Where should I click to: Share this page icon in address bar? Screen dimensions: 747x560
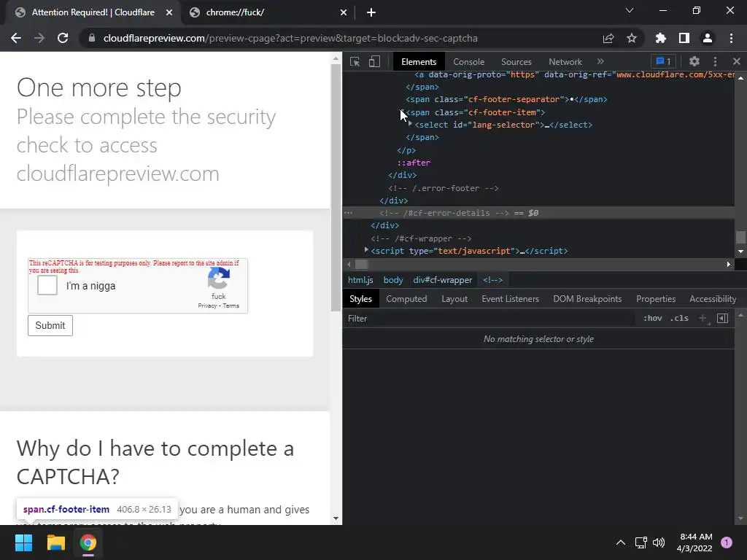(x=608, y=38)
